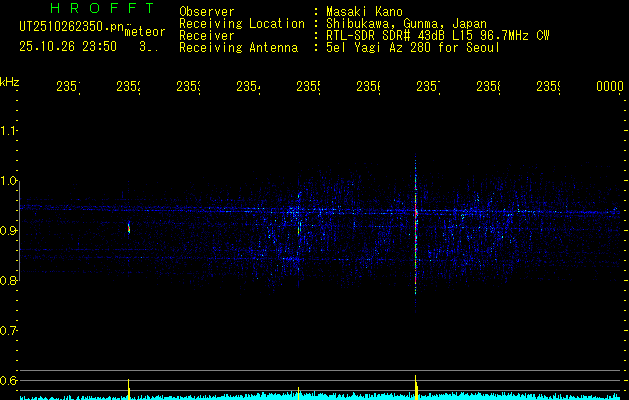Click the 0.7 frequency axis label
Screen dimensions: 629x400
pyautogui.click(x=9, y=331)
